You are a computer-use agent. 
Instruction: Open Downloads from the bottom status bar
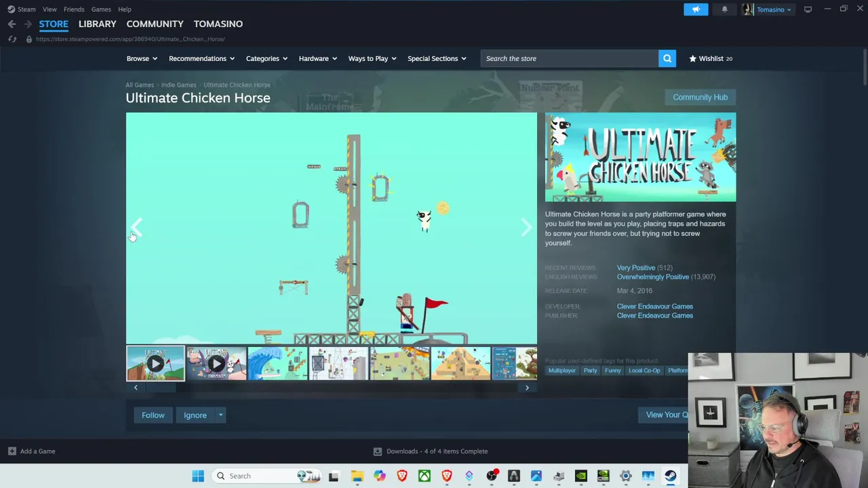tap(431, 451)
